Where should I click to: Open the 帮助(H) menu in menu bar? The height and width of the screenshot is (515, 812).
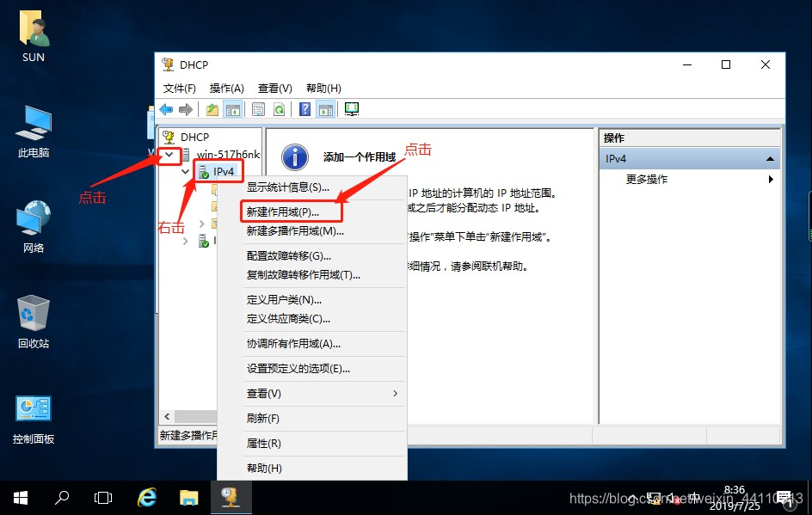[x=323, y=89]
